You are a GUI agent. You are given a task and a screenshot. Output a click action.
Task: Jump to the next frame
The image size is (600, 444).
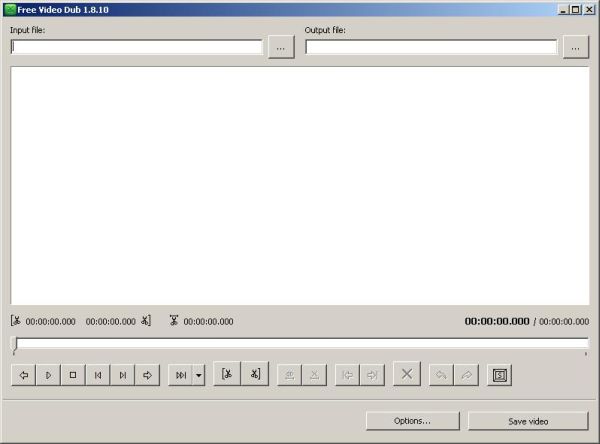(123, 375)
